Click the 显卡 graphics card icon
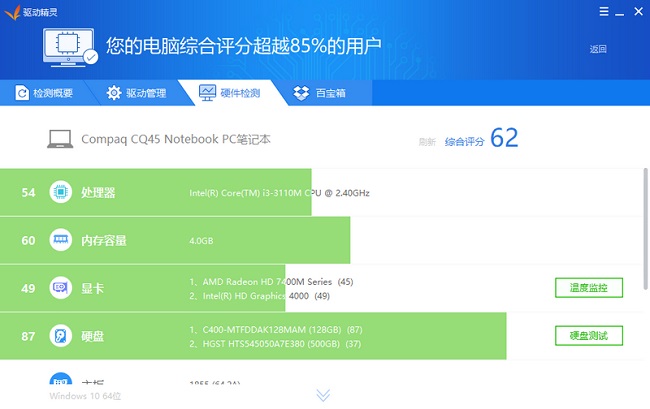Screen dimensions: 650x409 61,288
